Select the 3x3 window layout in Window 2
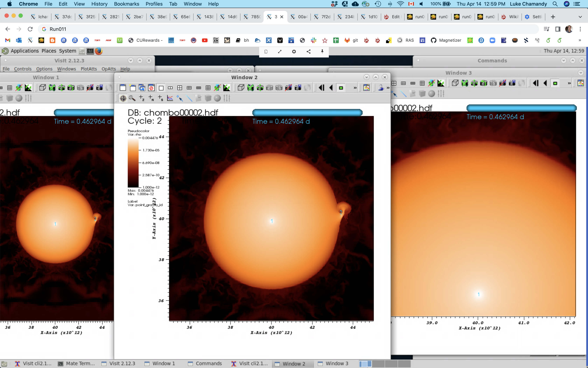Viewport: 588px width, 368px height. tap(208, 88)
